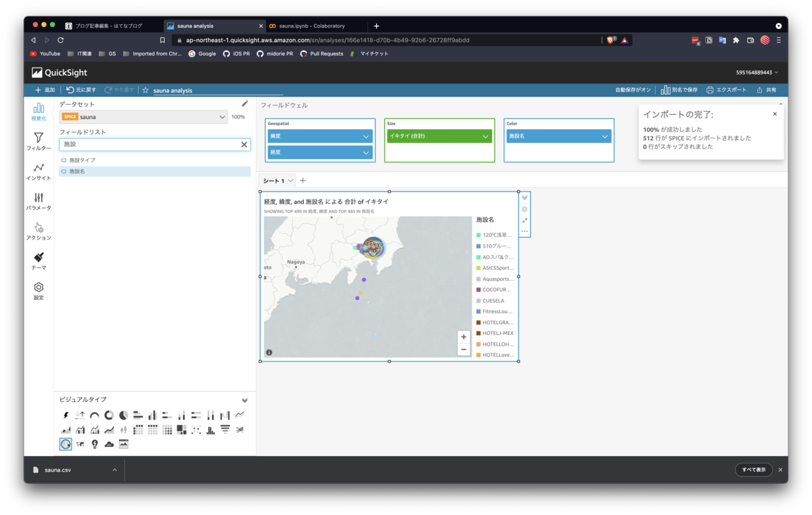Viewport: 812px width, 515px height.
Task: Open the 設定 gear in sidebar
Action: pyautogui.click(x=39, y=291)
